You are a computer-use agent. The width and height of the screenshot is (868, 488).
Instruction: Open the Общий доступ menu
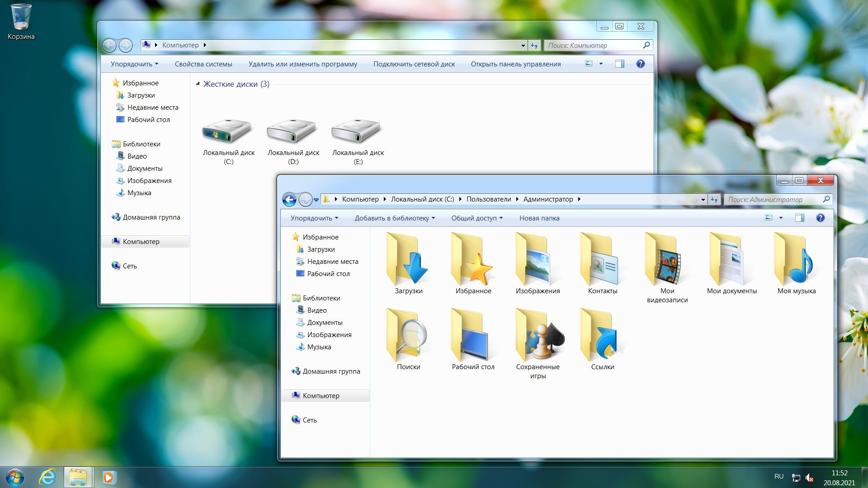476,218
